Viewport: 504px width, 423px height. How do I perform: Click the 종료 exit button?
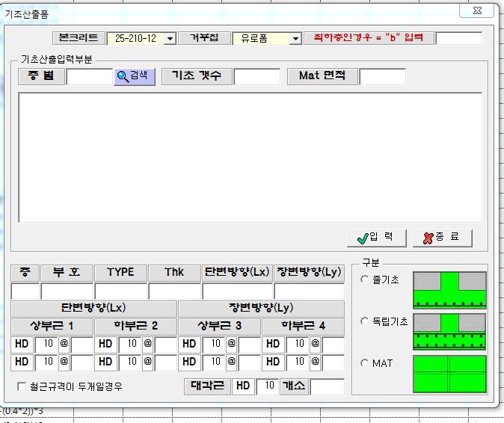pos(442,238)
